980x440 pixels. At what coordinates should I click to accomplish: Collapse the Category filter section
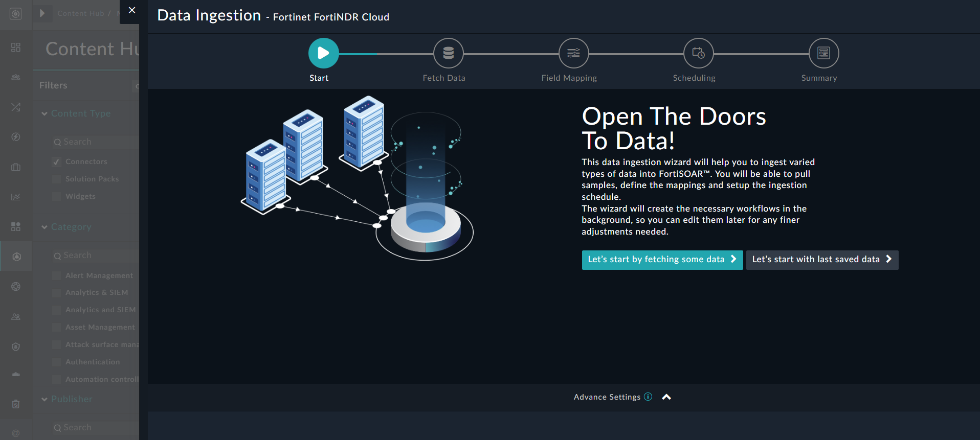[x=44, y=227]
